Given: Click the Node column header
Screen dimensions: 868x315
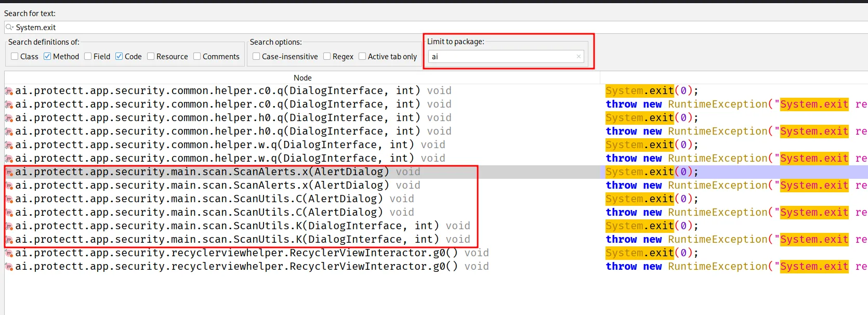Looking at the screenshot, I should pyautogui.click(x=303, y=78).
